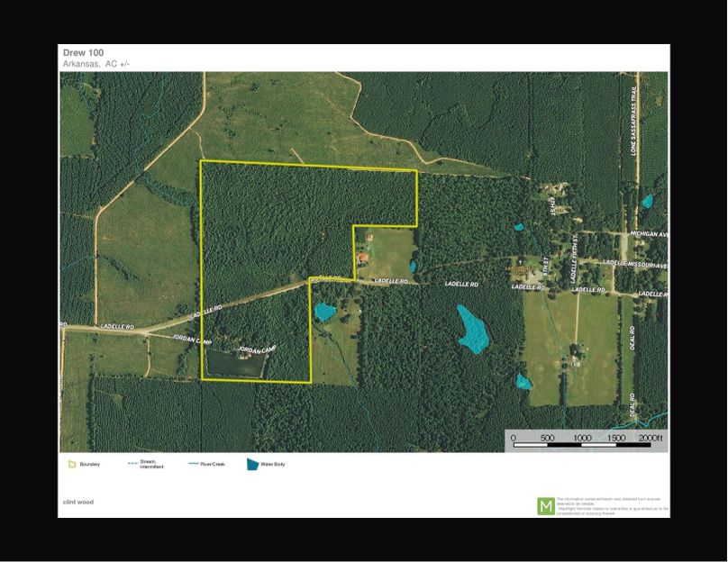Click the Drew 100 map title
The width and height of the screenshot is (728, 562).
[x=83, y=53]
